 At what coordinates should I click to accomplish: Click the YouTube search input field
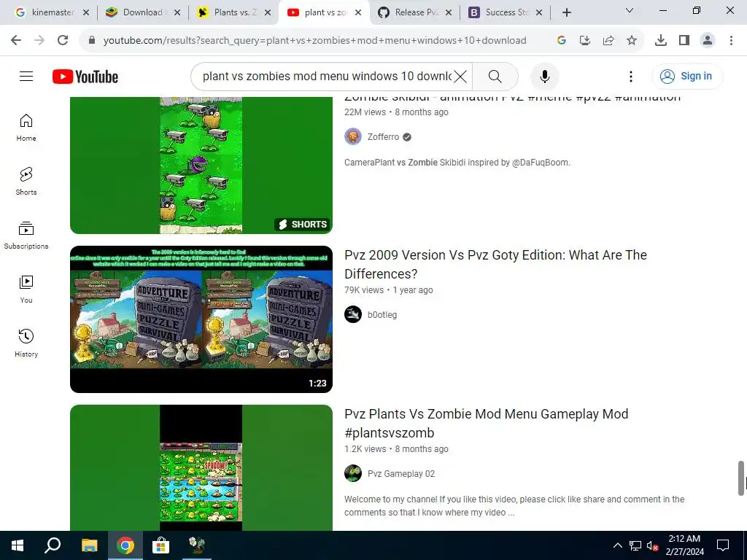[327, 76]
